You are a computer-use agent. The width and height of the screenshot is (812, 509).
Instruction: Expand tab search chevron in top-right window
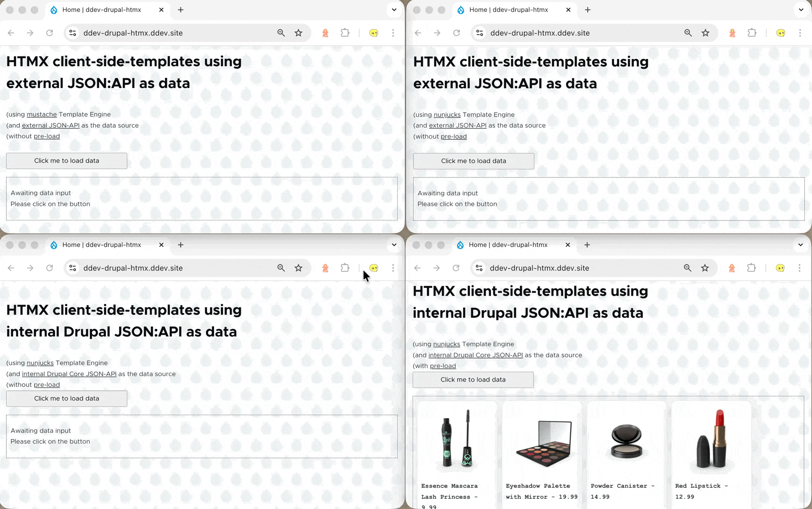click(801, 10)
